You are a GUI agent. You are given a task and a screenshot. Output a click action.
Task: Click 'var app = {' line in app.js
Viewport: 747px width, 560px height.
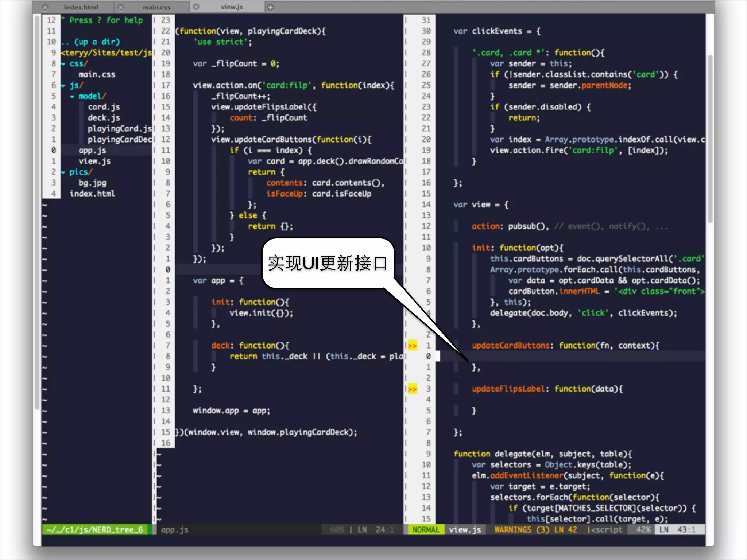pyautogui.click(x=218, y=280)
